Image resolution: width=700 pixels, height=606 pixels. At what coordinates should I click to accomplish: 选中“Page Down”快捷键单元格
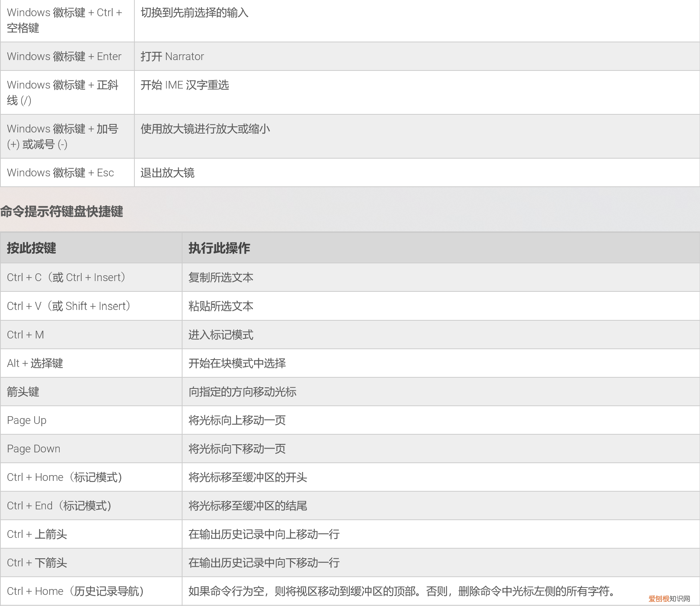[x=33, y=449]
